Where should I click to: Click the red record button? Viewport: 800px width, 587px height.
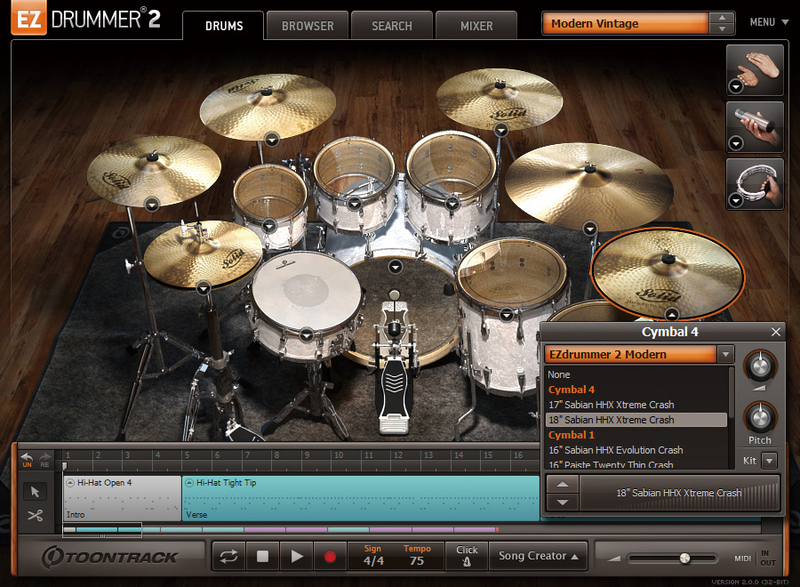(x=330, y=556)
